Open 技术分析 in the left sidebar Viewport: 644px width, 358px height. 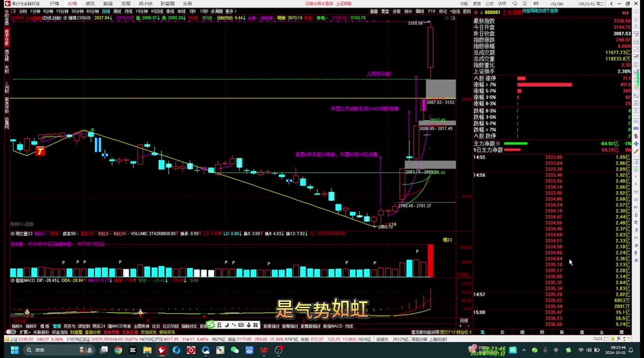click(x=7, y=37)
